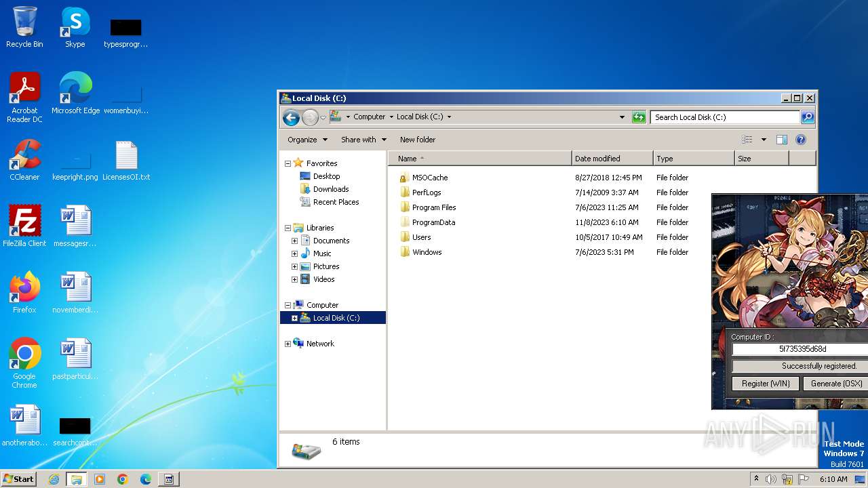
Task: Expand the Videos library node
Action: 294,280
